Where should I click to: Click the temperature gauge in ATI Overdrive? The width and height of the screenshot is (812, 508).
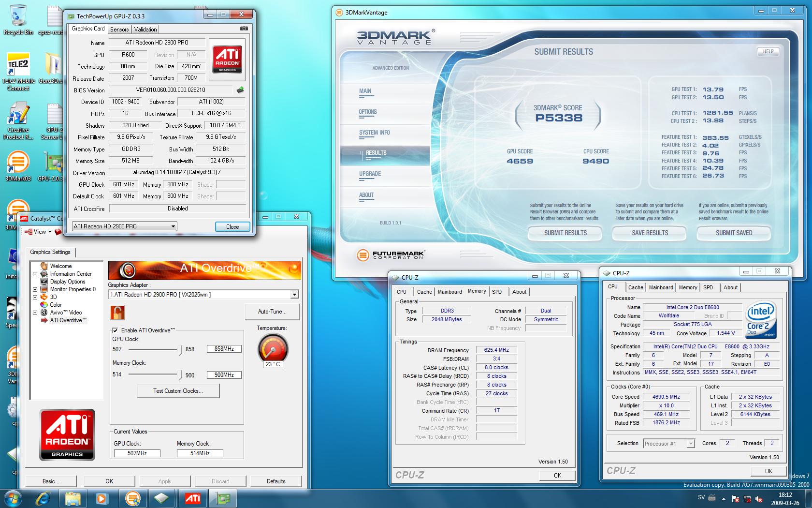(x=273, y=349)
